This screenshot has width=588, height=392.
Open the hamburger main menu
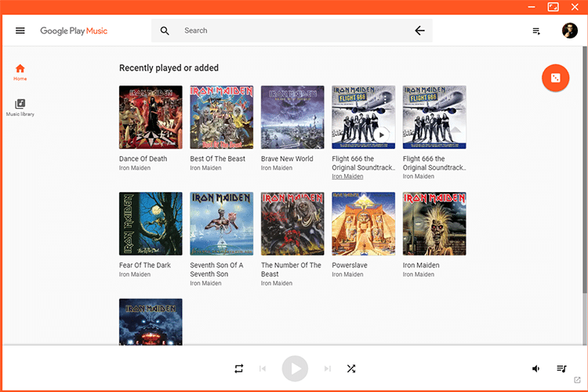point(20,31)
